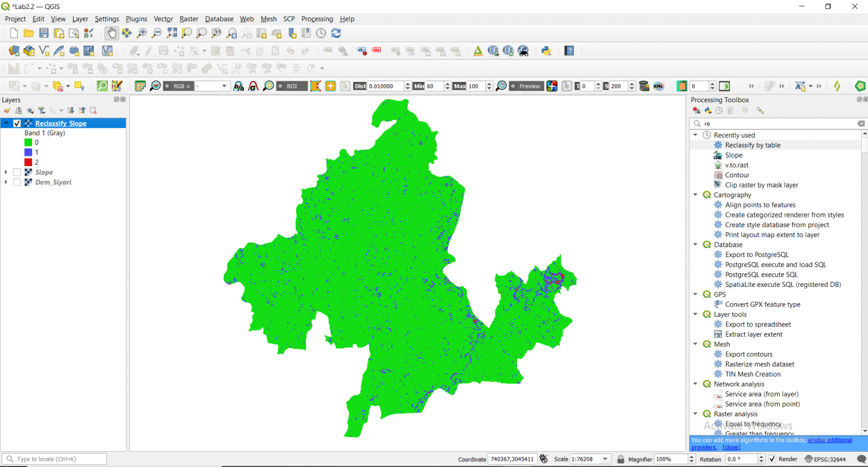The width and height of the screenshot is (868, 467).
Task: Open the New Project icon
Action: tap(12, 33)
